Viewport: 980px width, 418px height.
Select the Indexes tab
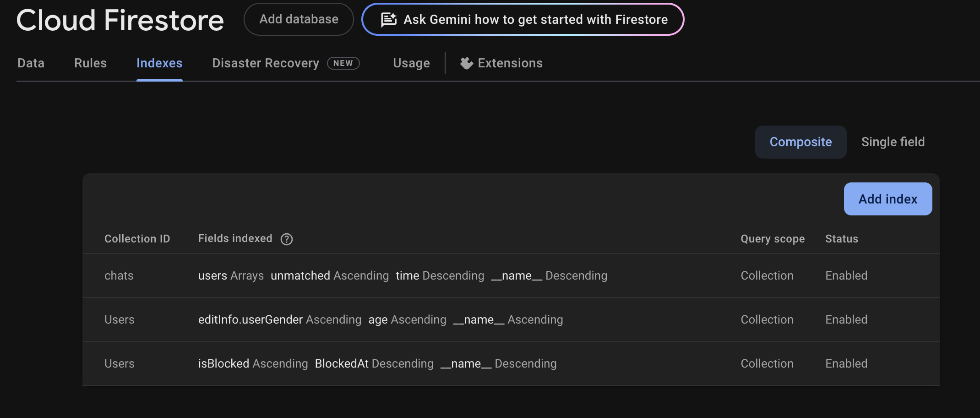(x=159, y=63)
